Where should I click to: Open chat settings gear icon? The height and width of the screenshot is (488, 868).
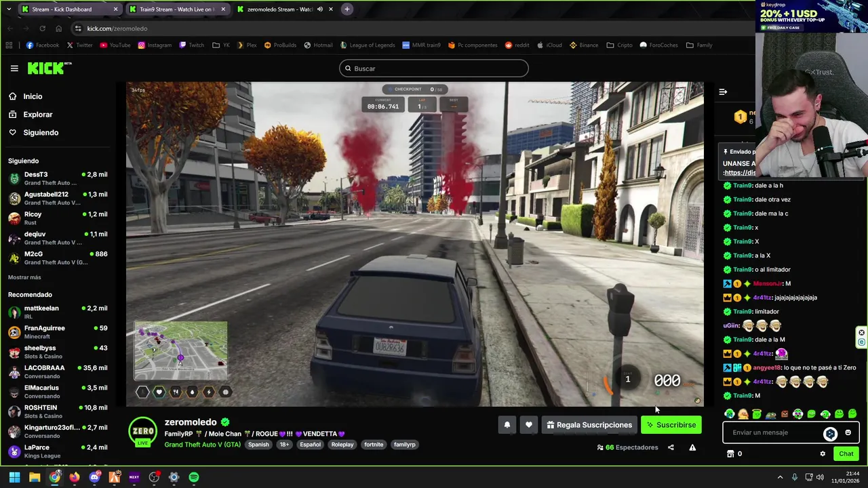point(823,454)
